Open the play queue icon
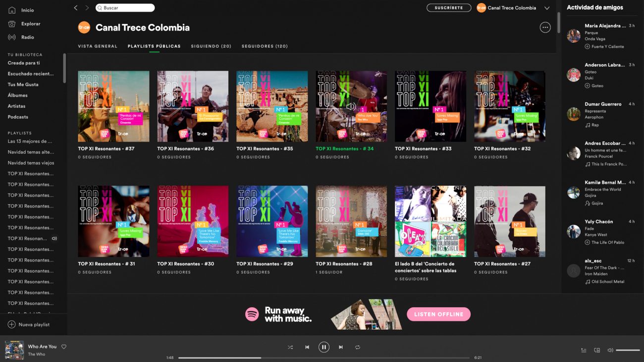This screenshot has height=362, width=644. click(x=583, y=350)
